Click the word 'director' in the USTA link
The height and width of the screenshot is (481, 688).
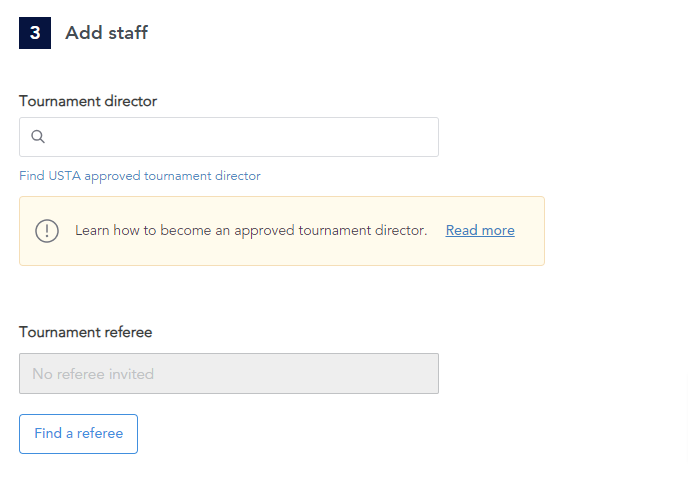pos(238,176)
